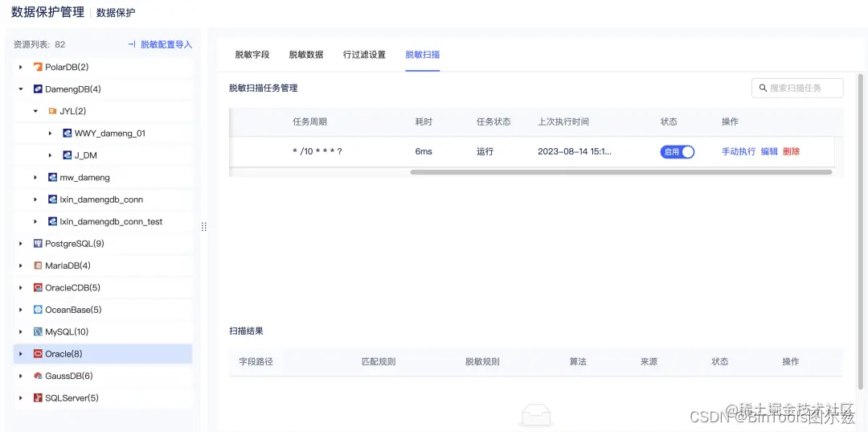Expand the lxin_damengdb_conn_test node
Image resolution: width=868 pixels, height=432 pixels.
pyautogui.click(x=35, y=221)
